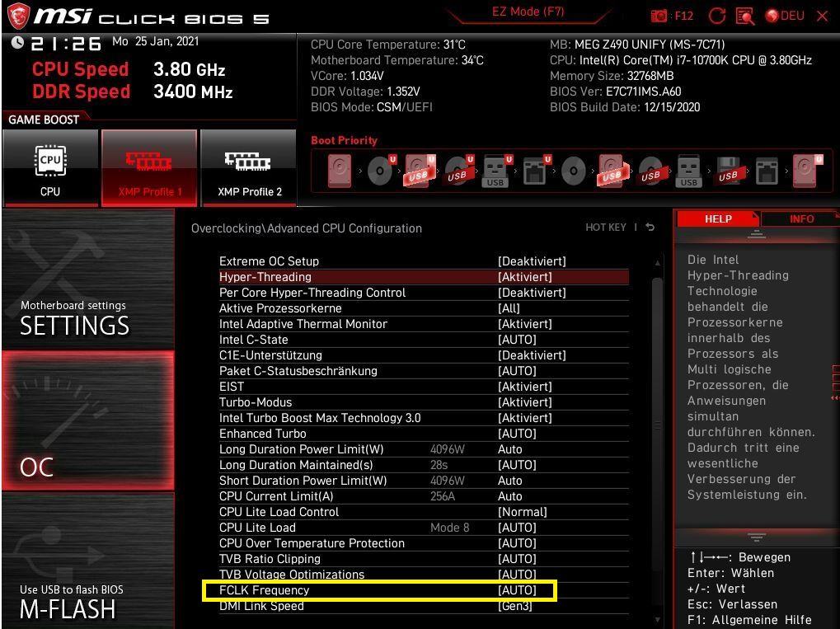
Task: Select the non-UEFI network boot icon
Action: 767,171
